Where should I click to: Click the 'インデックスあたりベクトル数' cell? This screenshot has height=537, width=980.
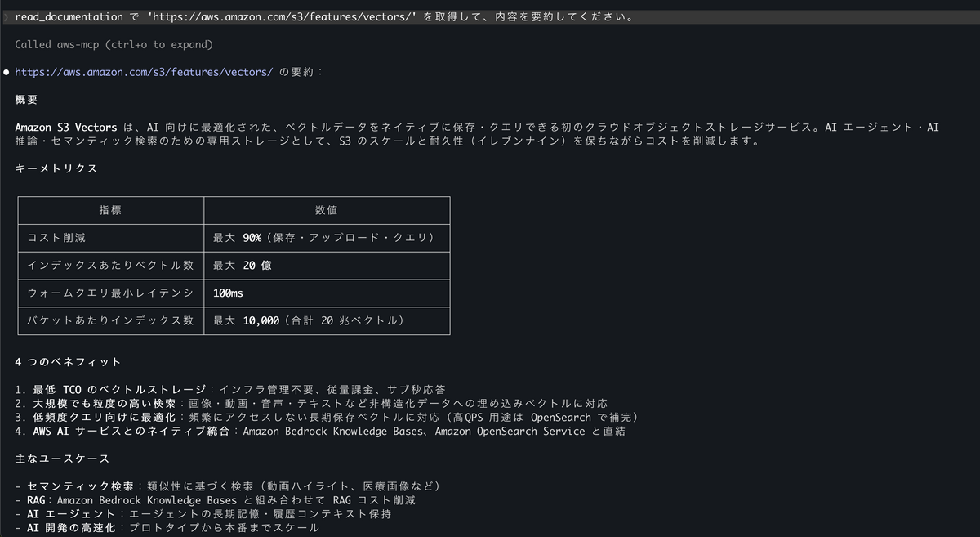coord(110,266)
